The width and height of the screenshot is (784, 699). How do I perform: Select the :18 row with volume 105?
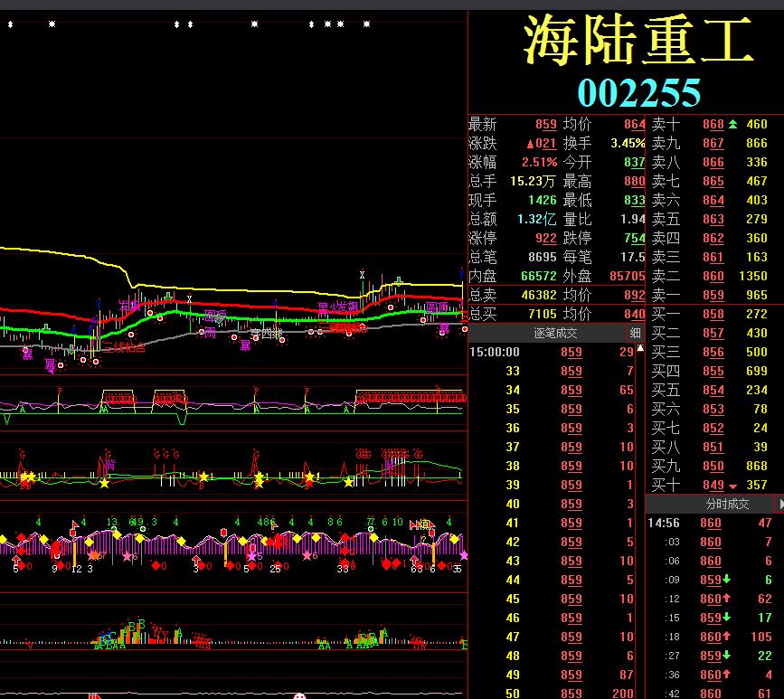pyautogui.click(x=715, y=637)
